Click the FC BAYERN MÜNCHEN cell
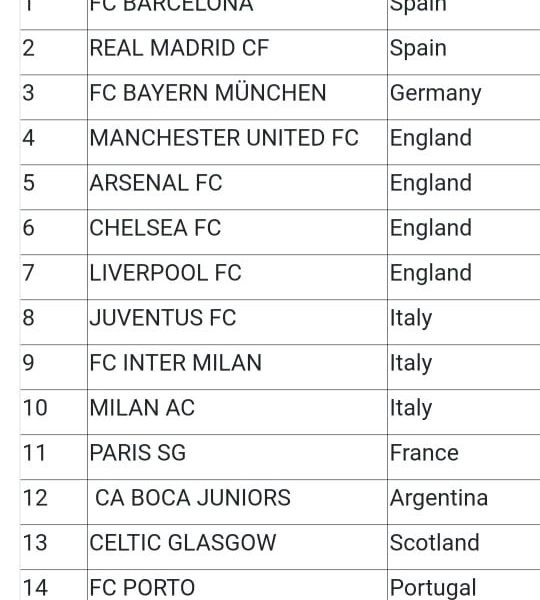Screen dimensions: 540x600 237,97
